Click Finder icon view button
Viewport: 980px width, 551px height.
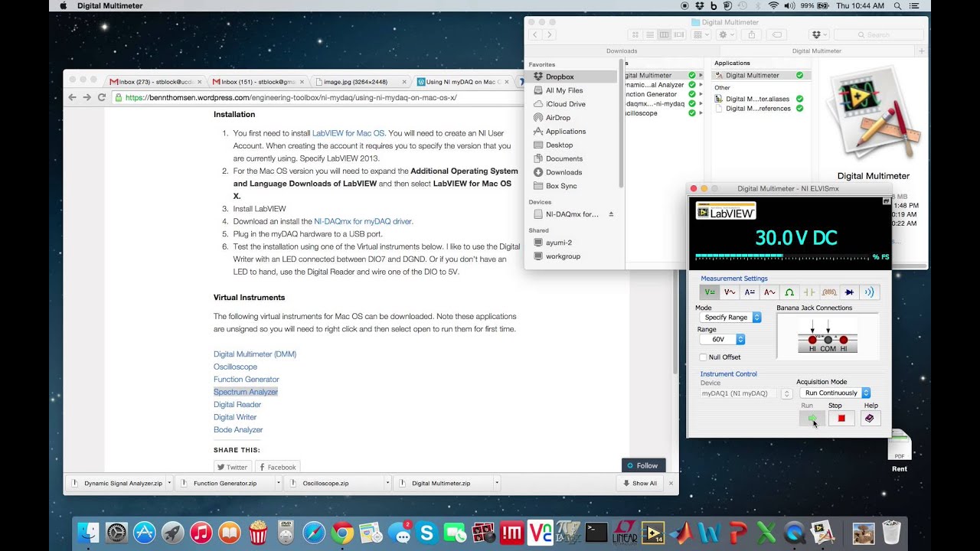pyautogui.click(x=635, y=34)
